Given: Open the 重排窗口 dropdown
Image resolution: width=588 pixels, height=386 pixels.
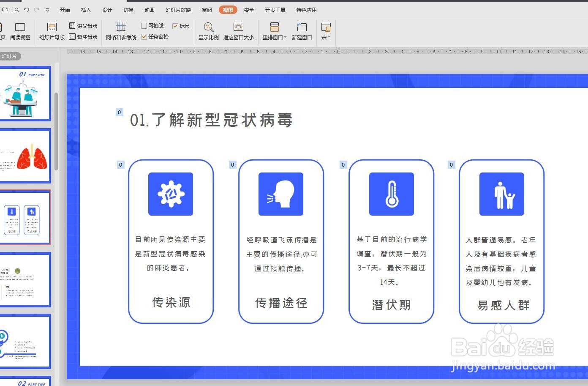Looking at the screenshot, I should pos(275,32).
